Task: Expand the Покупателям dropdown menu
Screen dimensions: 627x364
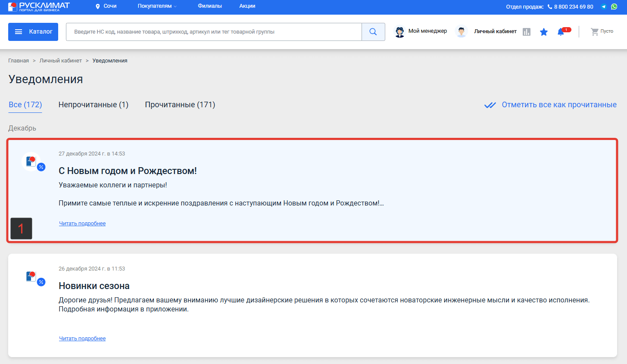Action: pyautogui.click(x=157, y=6)
